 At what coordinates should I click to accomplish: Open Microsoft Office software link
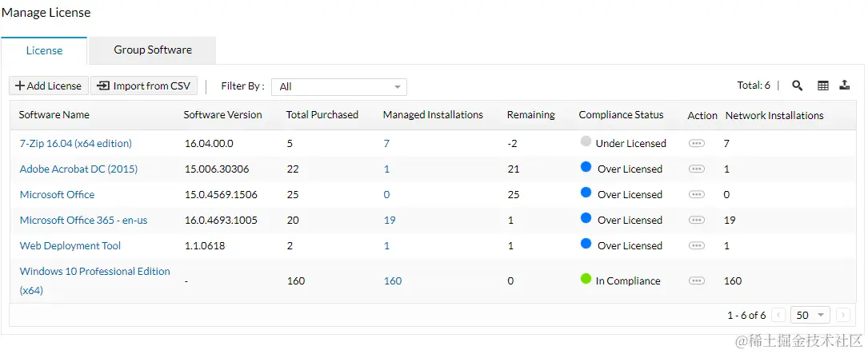coord(57,194)
